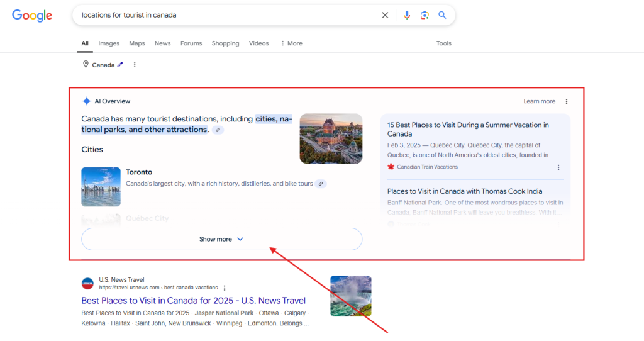Open three-dot options beside Canada location

point(135,65)
